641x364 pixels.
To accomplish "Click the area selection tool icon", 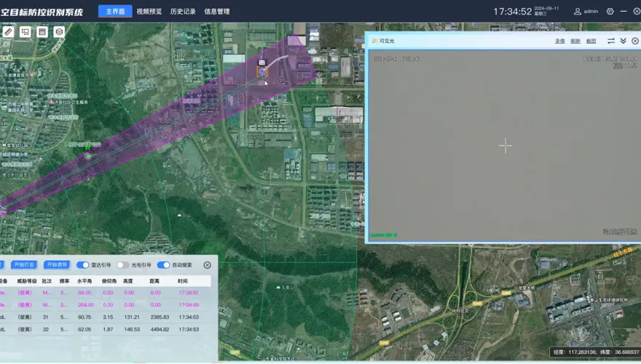I will pyautogui.click(x=25, y=32).
